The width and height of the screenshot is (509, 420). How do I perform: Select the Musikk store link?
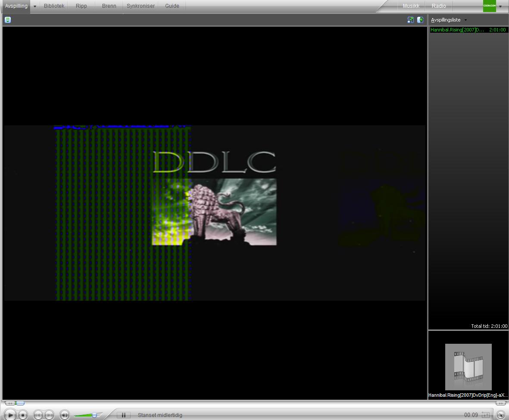(411, 6)
